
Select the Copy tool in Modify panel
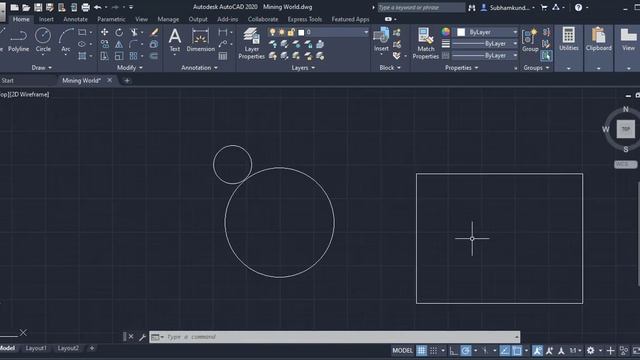click(x=104, y=44)
